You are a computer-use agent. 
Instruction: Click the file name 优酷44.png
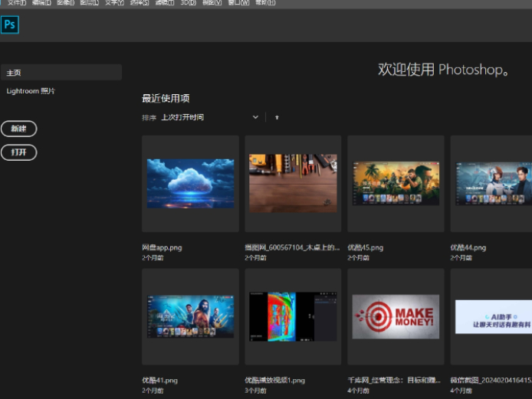(x=468, y=247)
